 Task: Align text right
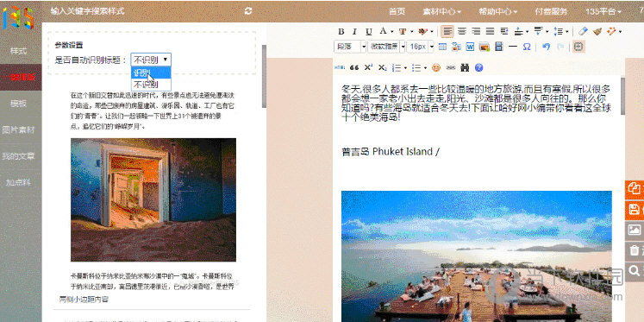(476, 32)
